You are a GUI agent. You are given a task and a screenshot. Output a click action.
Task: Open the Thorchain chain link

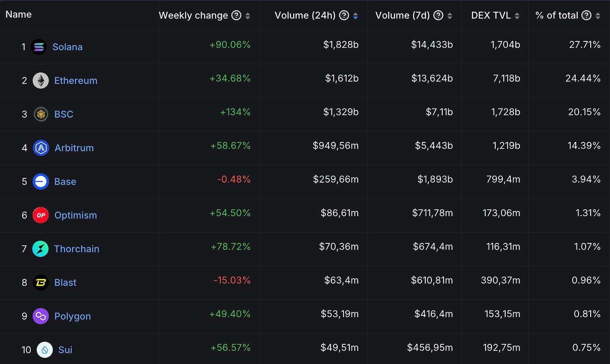(x=77, y=249)
